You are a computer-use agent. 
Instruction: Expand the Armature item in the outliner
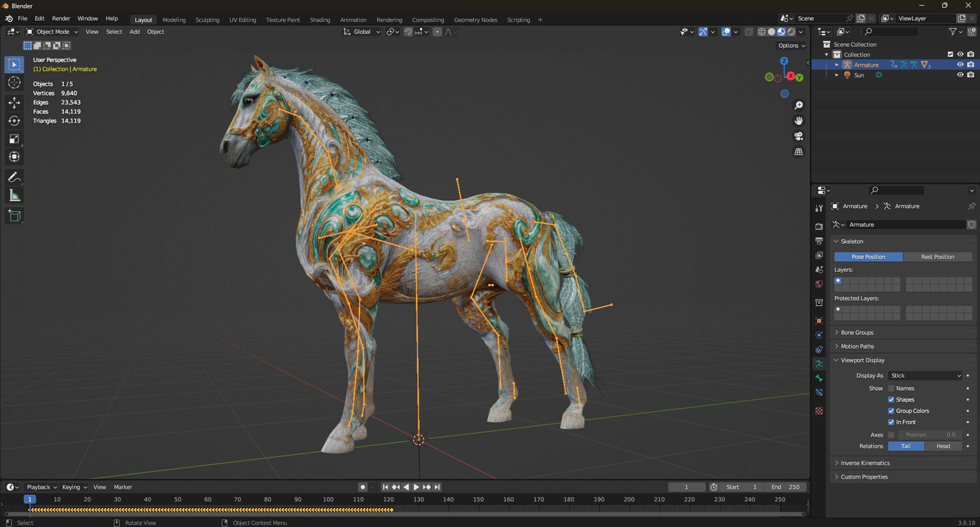[x=837, y=65]
